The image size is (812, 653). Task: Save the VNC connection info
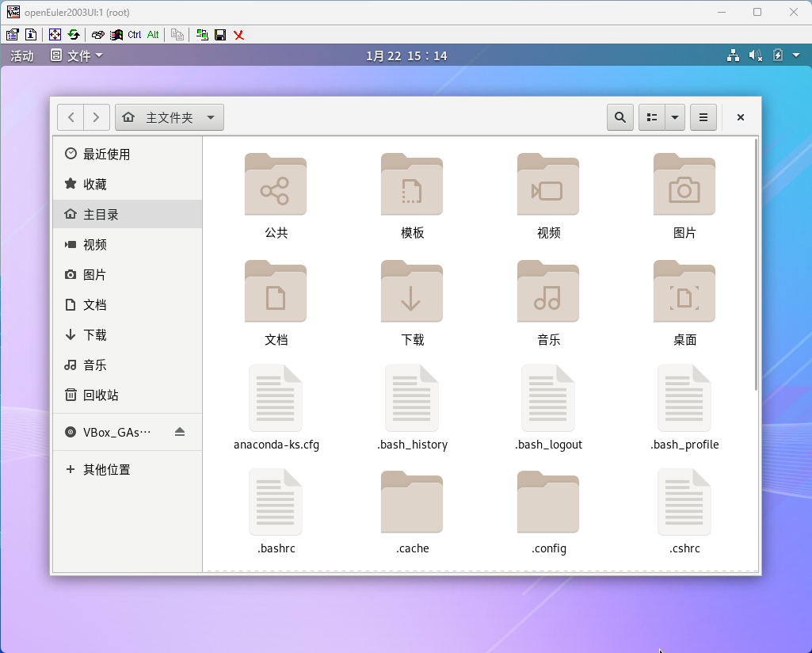pos(220,35)
